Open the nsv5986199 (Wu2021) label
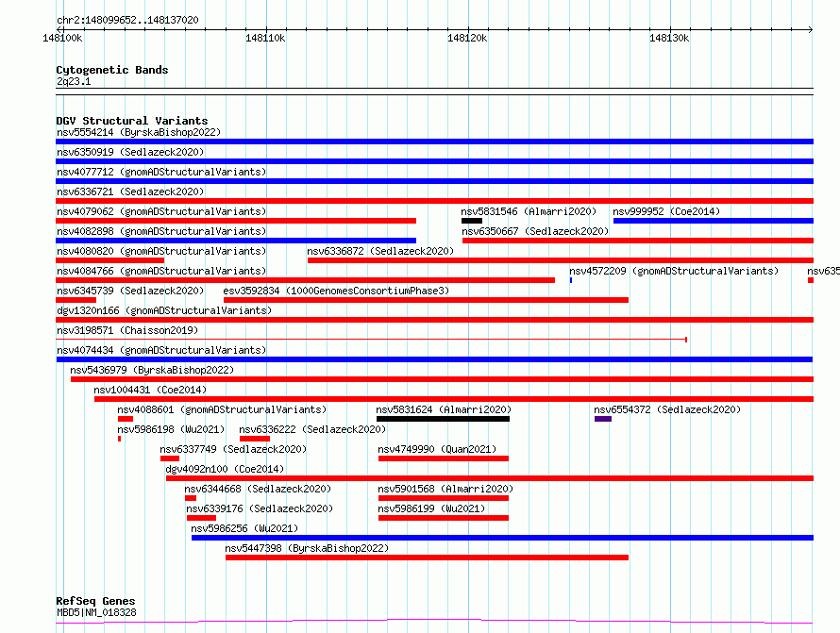This screenshot has height=633, width=840. click(431, 508)
